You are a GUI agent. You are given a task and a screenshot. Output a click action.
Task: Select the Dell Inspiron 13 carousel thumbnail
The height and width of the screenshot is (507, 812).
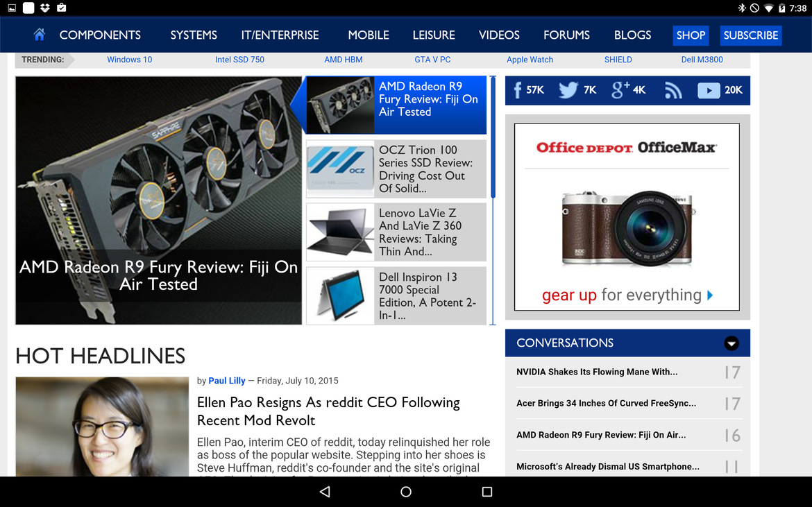click(x=340, y=296)
